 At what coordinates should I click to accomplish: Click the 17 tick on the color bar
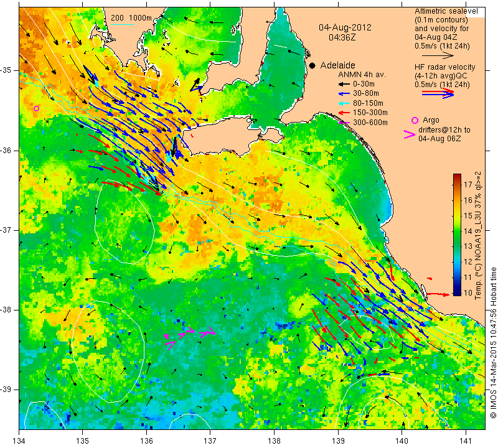(468, 185)
